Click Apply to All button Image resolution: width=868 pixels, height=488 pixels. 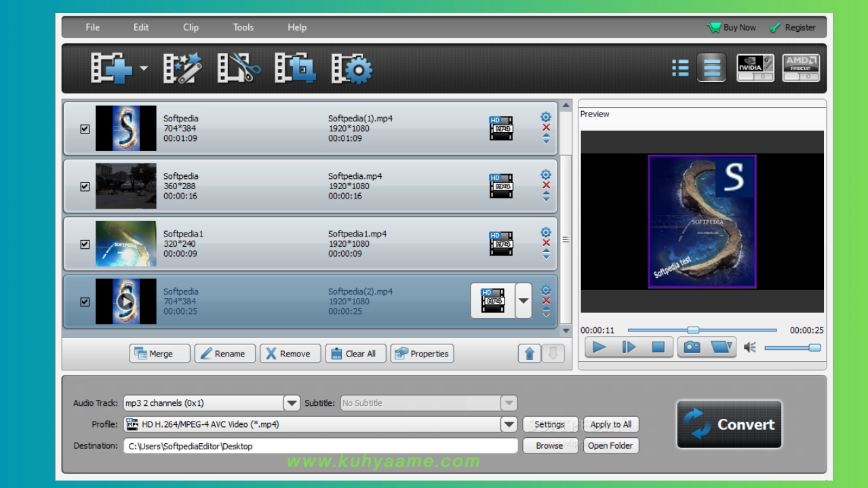coord(610,424)
